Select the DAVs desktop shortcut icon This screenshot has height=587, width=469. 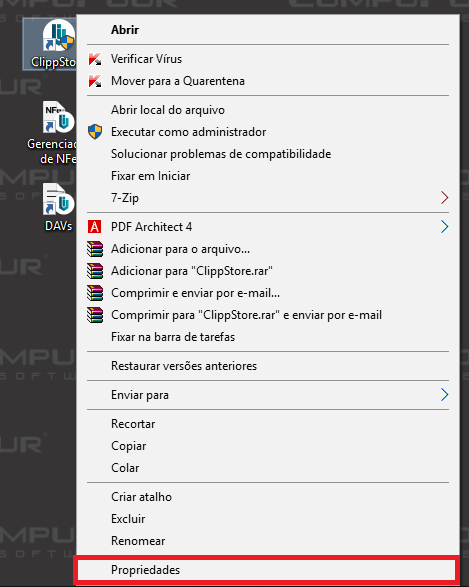58,199
